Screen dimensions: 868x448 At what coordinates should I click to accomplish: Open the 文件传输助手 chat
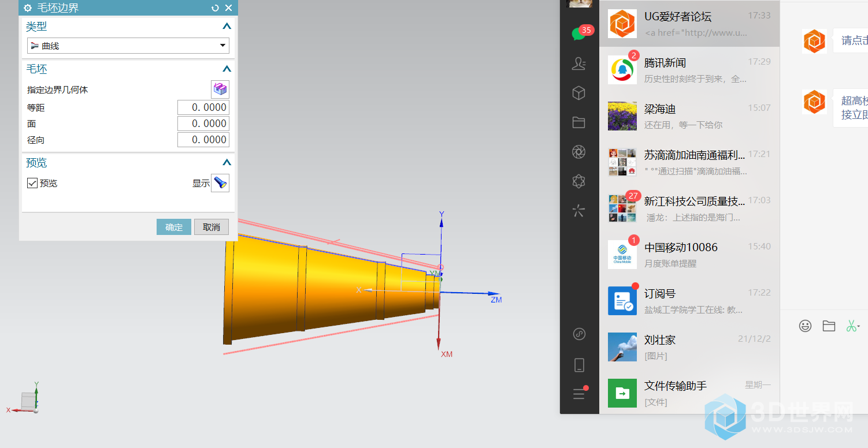click(689, 393)
